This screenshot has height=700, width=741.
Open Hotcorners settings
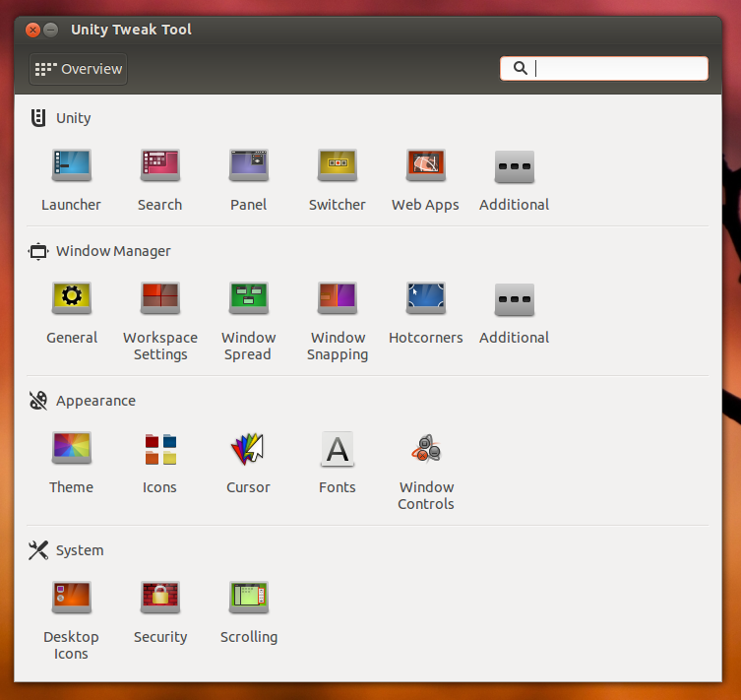[425, 299]
